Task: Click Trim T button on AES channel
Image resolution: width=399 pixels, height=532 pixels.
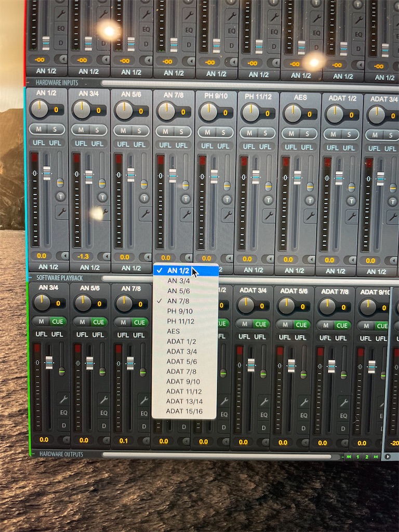Action: [310, 201]
